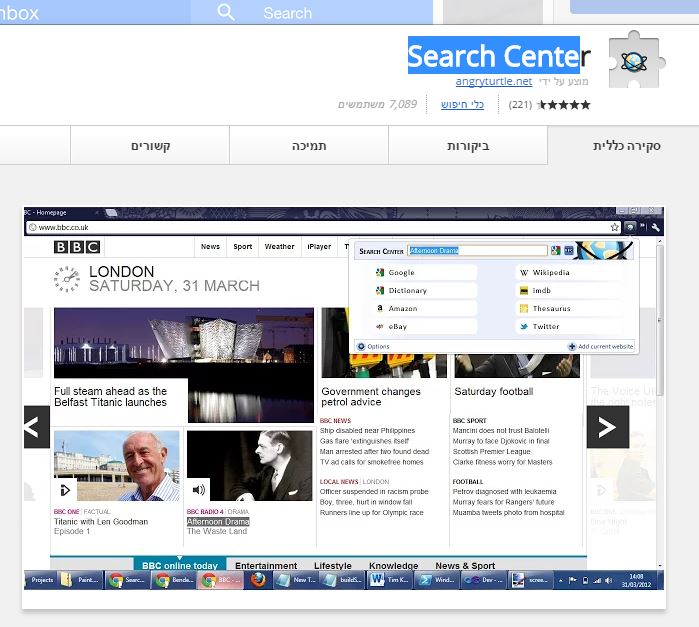This screenshot has height=627, width=699.
Task: Select the Knowledge tab
Action: click(x=394, y=565)
